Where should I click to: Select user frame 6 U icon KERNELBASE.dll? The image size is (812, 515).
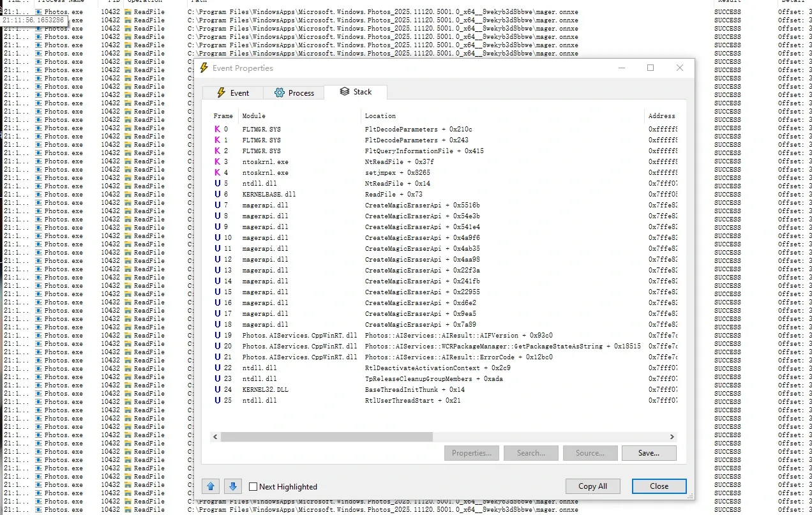(218, 194)
